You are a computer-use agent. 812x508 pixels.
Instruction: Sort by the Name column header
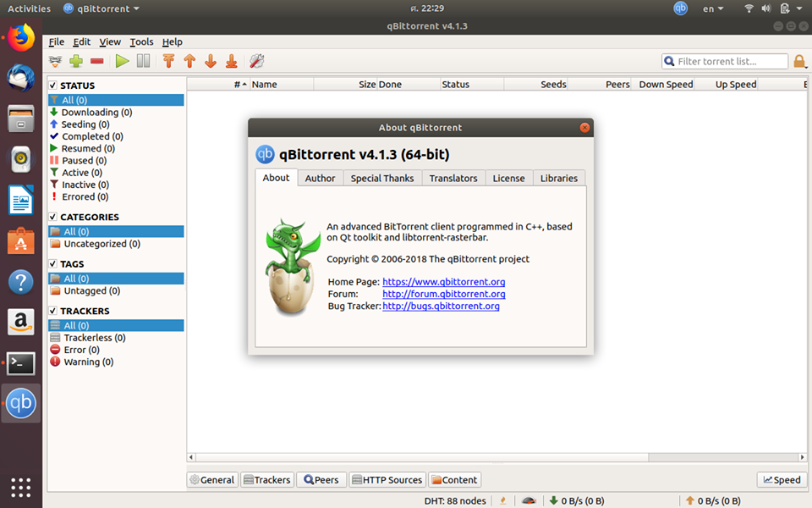point(282,85)
